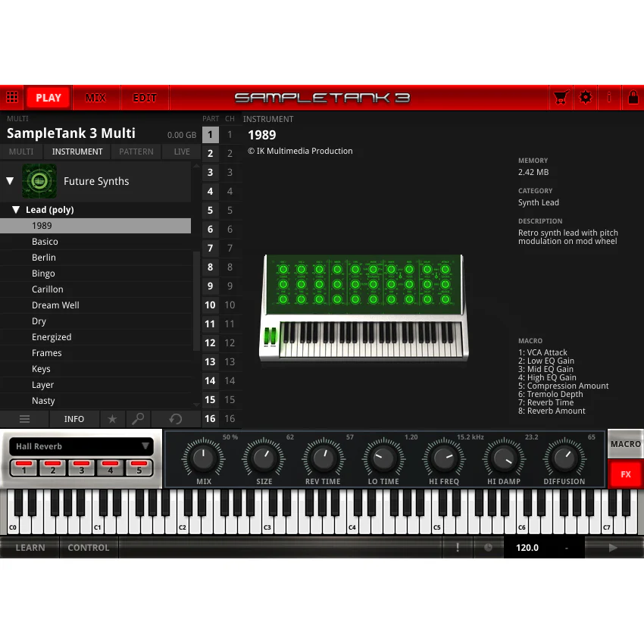The image size is (644, 644).
Task: Select the Dream Well instrument
Action: click(95, 305)
